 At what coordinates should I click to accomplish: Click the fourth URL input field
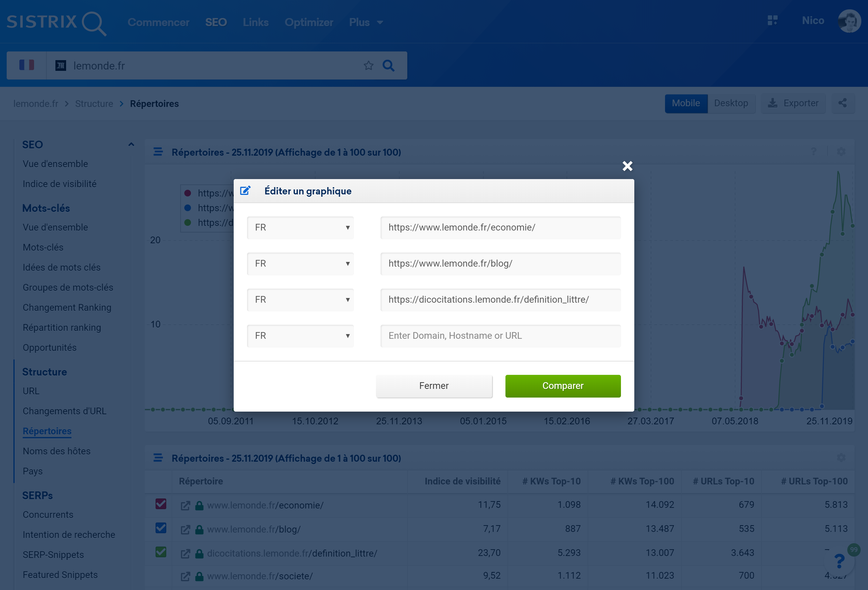pos(501,336)
